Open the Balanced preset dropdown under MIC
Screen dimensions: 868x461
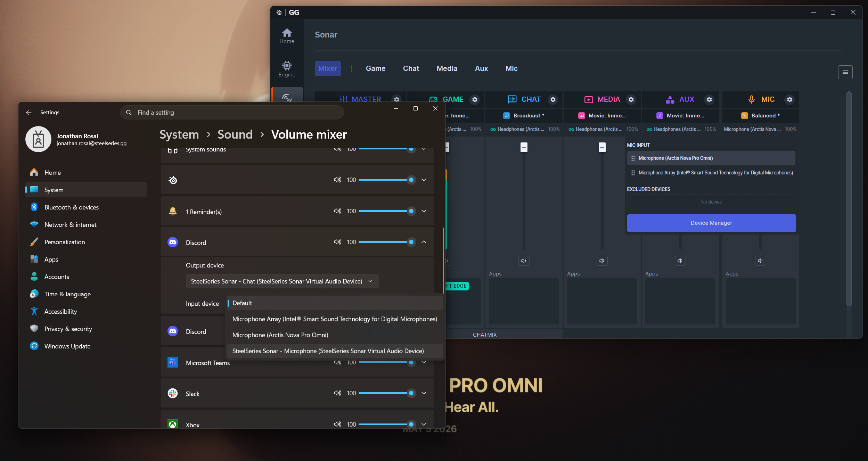[761, 116]
